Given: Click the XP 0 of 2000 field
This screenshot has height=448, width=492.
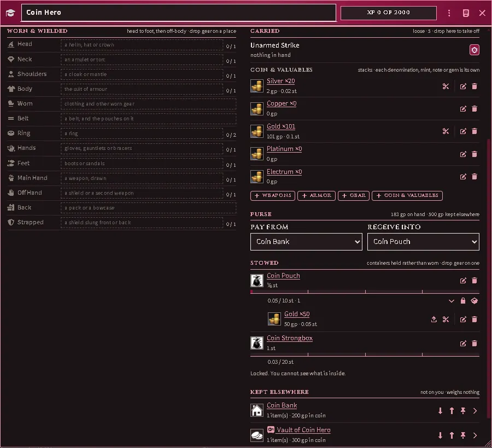Looking at the screenshot, I should click(389, 13).
